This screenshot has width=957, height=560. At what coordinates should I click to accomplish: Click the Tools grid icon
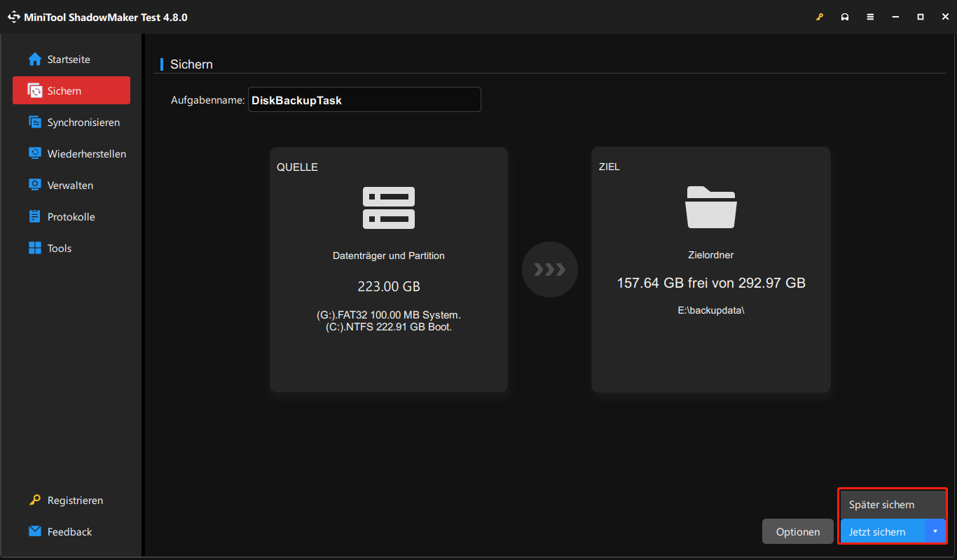tap(35, 248)
